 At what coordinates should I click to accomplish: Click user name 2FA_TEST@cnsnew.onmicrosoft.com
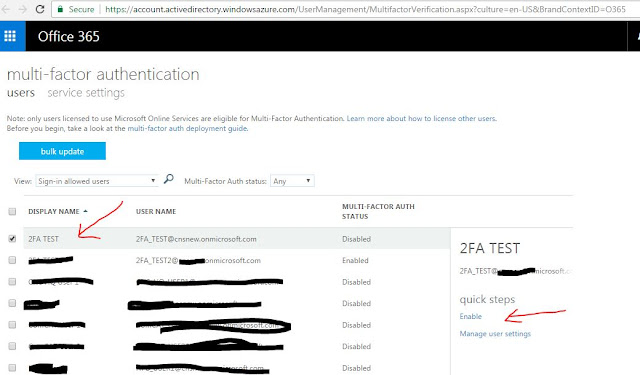[x=196, y=239]
